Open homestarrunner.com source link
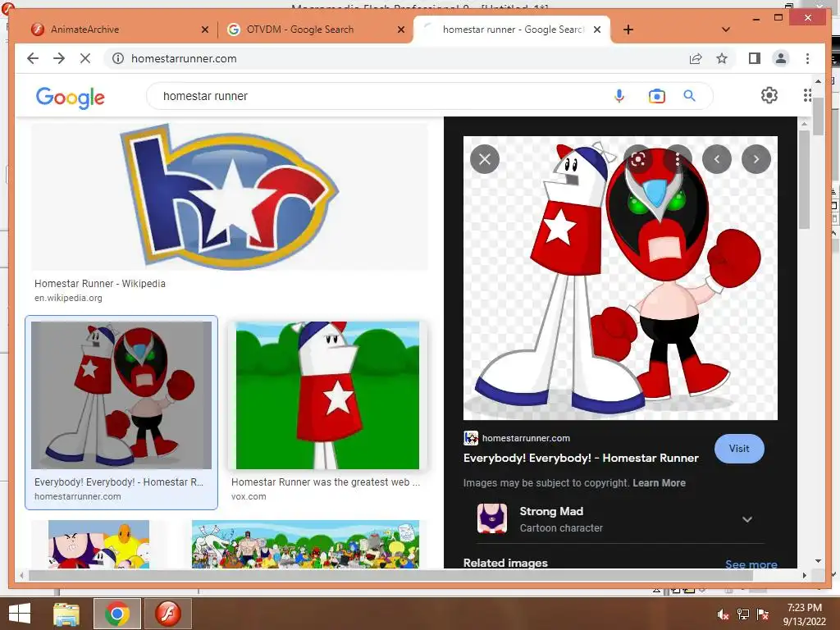 [517, 438]
